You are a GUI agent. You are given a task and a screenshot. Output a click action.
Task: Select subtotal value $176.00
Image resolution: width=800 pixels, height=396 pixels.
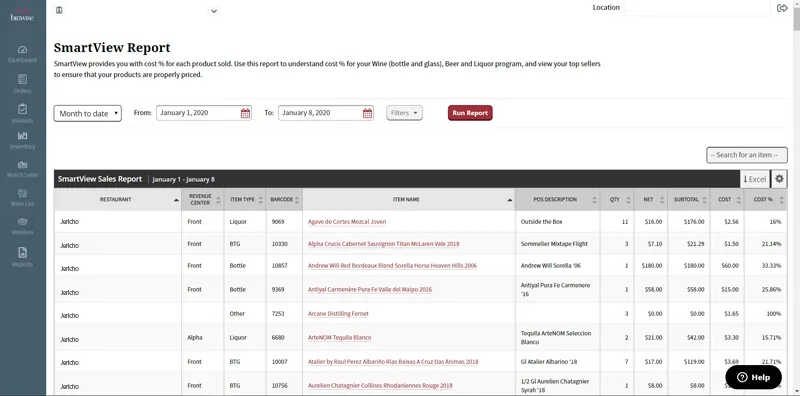[694, 222]
